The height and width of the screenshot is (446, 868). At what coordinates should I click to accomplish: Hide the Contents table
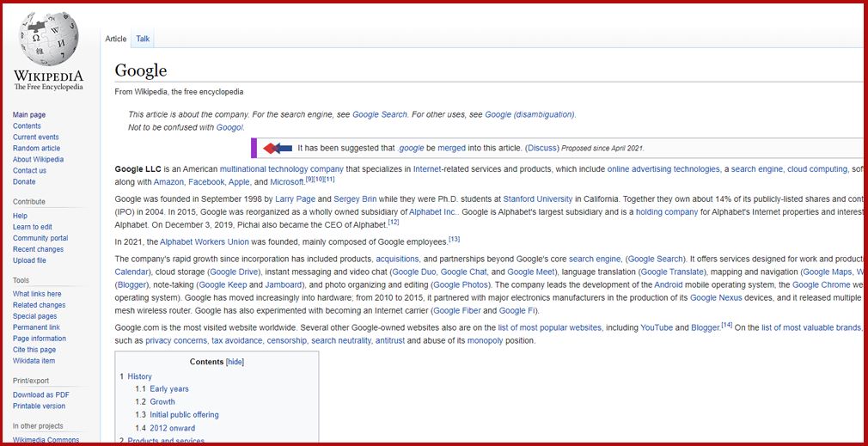coord(235,362)
